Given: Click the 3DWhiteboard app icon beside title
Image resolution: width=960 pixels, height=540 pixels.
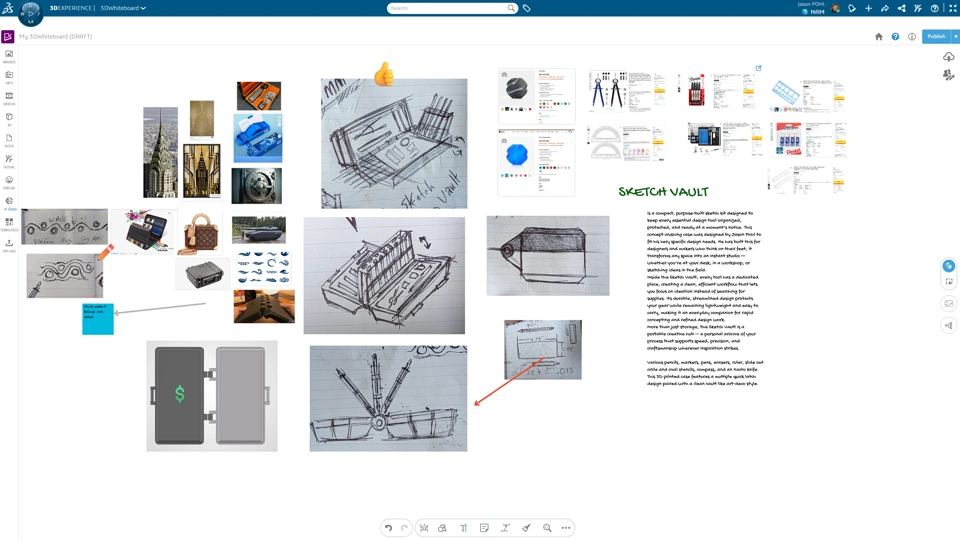Looking at the screenshot, I should (8, 37).
